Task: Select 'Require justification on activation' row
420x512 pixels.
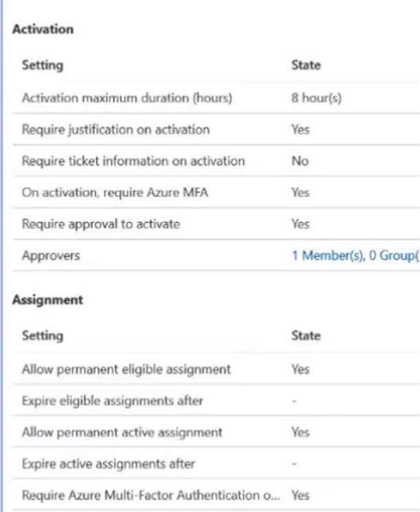Action: [x=115, y=129]
